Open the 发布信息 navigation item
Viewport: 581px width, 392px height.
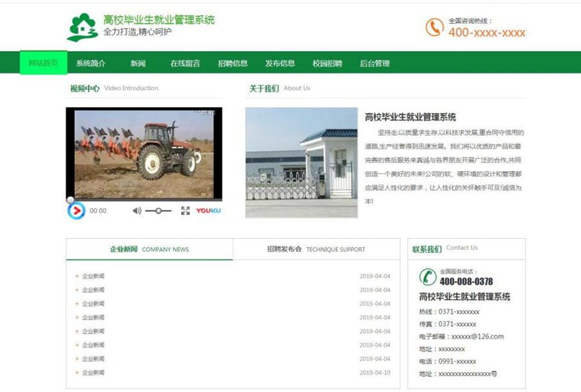(280, 63)
